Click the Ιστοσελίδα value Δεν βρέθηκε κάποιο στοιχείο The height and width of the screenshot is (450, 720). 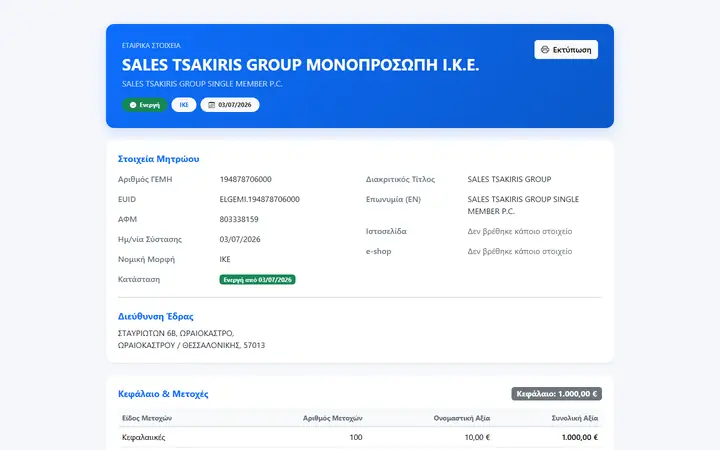pyautogui.click(x=520, y=231)
